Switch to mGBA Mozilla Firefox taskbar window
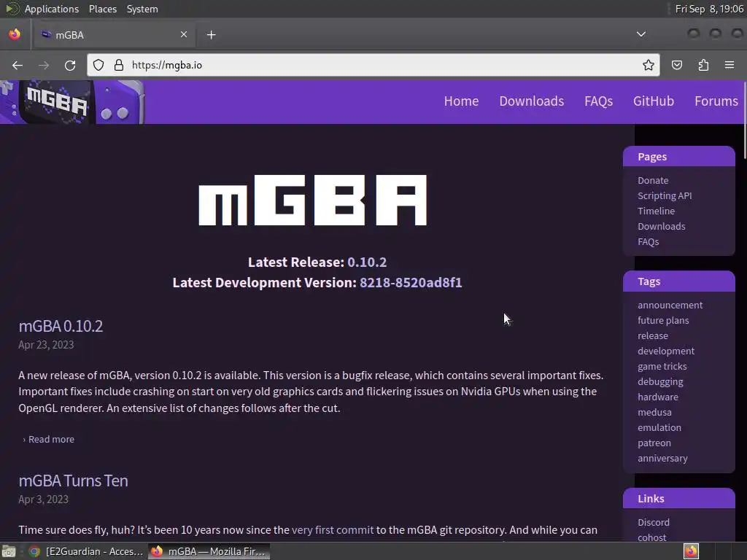Screen dimensions: 747x560 (x=209, y=551)
